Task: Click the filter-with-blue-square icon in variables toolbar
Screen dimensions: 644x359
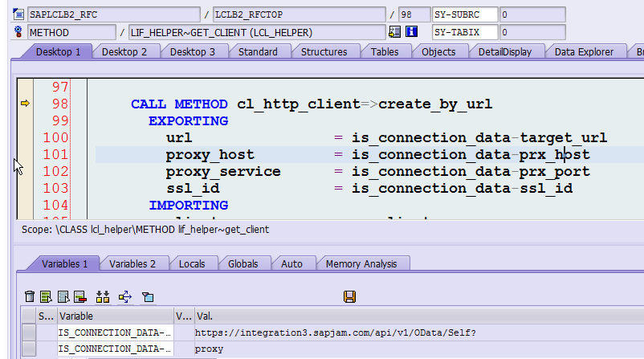Action: (x=148, y=296)
